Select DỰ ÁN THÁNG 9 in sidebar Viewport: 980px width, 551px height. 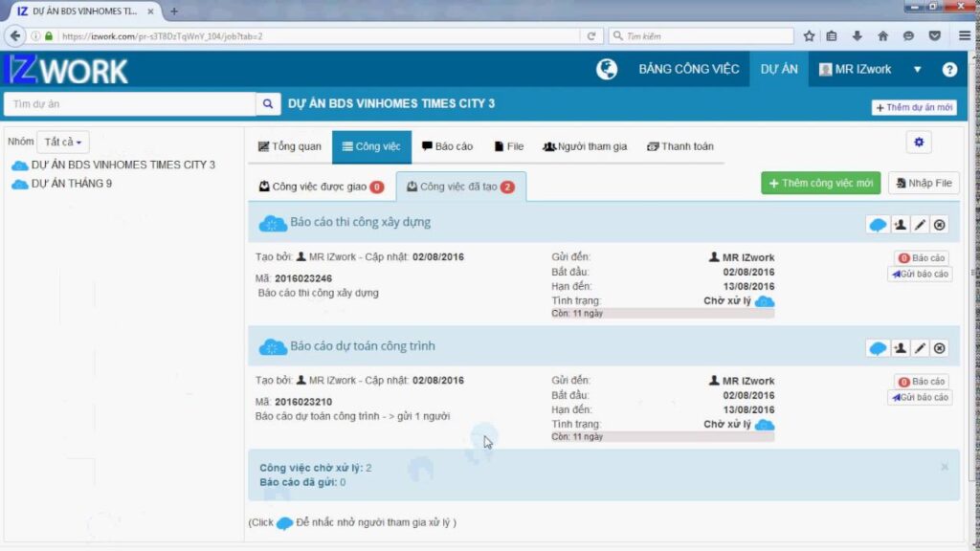point(72,184)
